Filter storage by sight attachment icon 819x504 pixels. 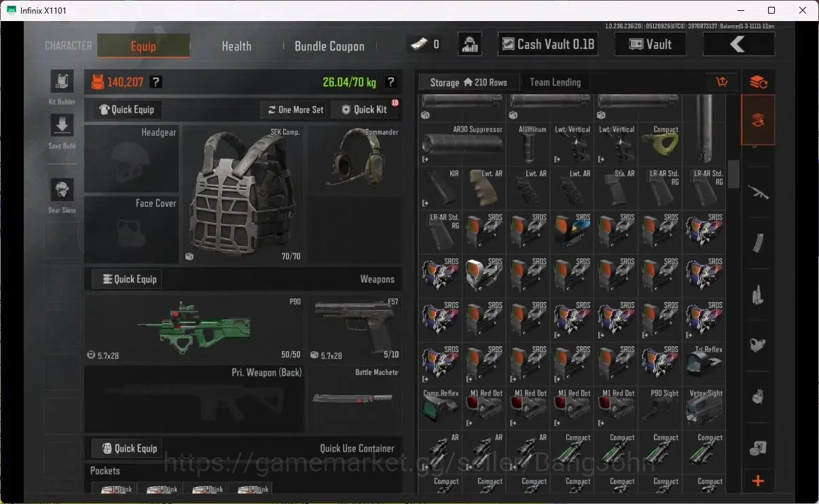(x=759, y=344)
